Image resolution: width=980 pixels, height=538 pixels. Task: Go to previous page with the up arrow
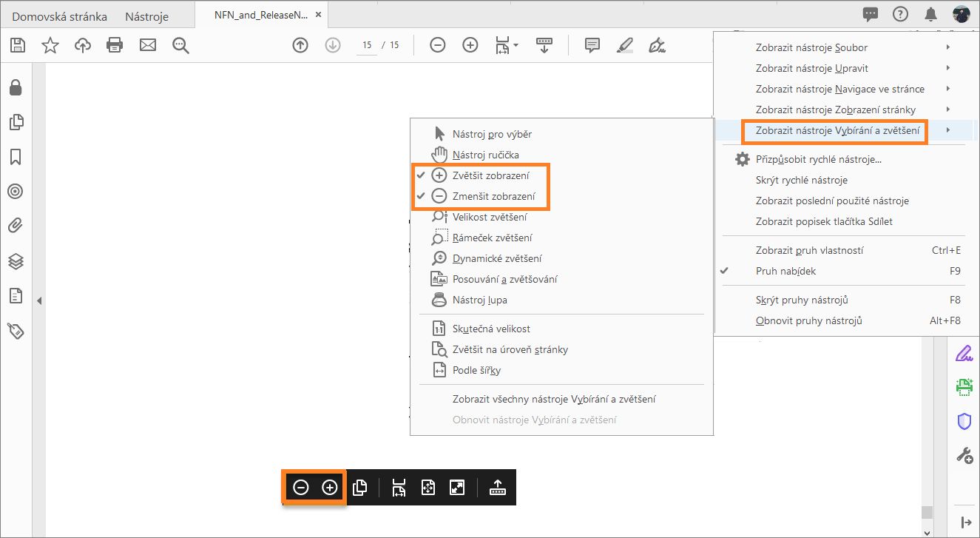pyautogui.click(x=300, y=45)
